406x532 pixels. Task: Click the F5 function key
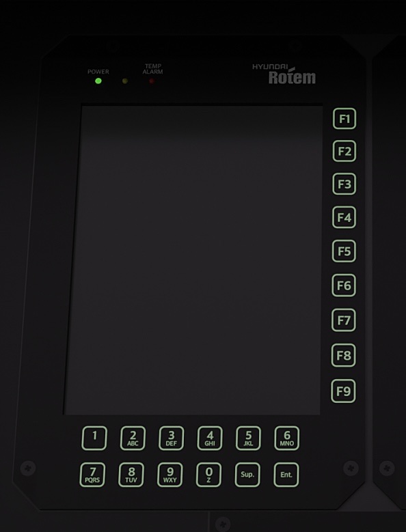click(x=344, y=251)
